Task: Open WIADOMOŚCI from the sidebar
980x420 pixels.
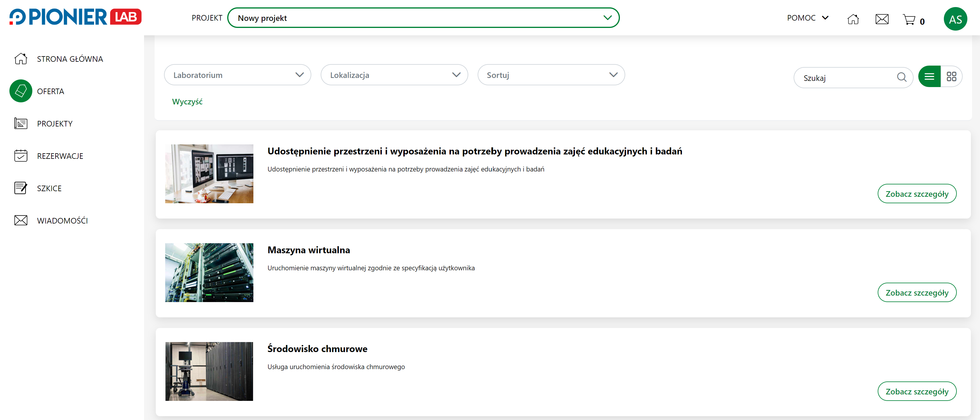Action: click(x=62, y=221)
